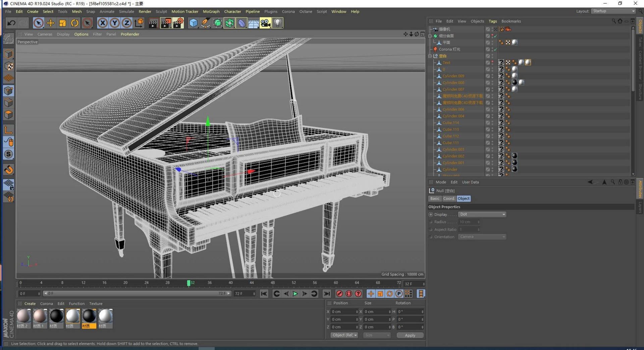Image resolution: width=644 pixels, height=350 pixels.
Task: Click the Apply button in coordinates panel
Action: 410,335
